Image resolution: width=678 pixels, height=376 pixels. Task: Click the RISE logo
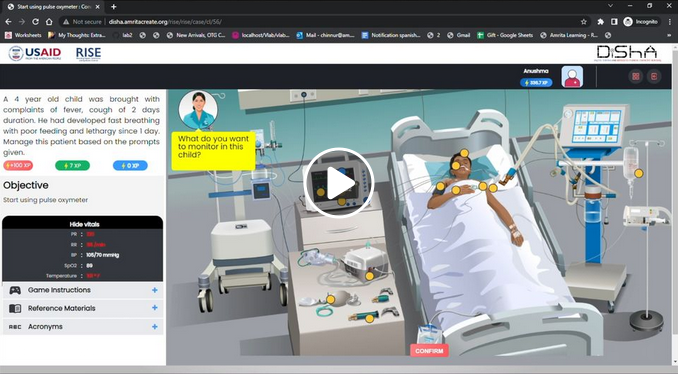tap(88, 54)
